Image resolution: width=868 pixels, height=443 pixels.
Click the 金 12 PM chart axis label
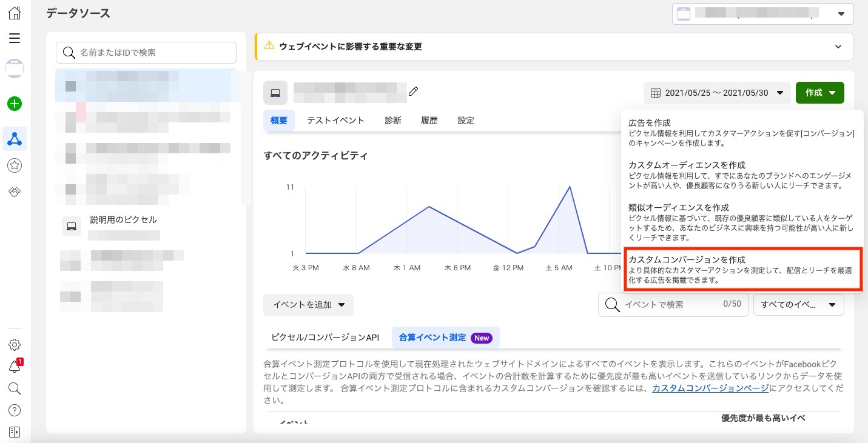(x=508, y=267)
